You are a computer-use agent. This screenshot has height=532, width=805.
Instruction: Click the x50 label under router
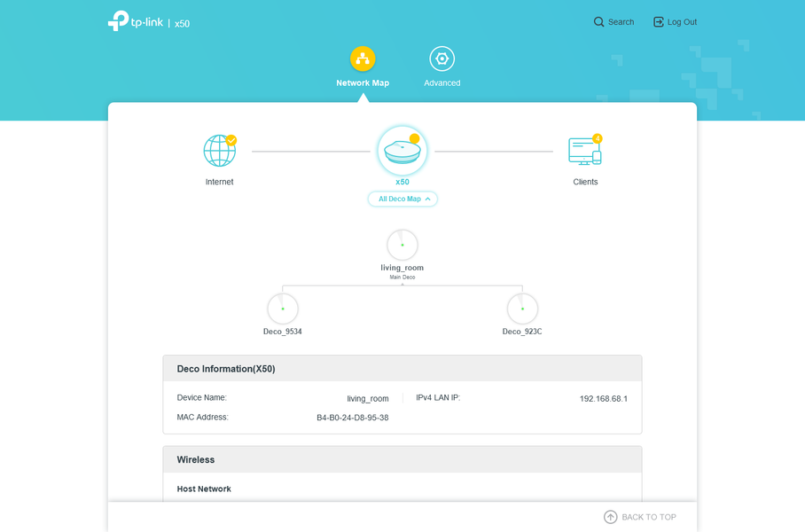pyautogui.click(x=402, y=182)
